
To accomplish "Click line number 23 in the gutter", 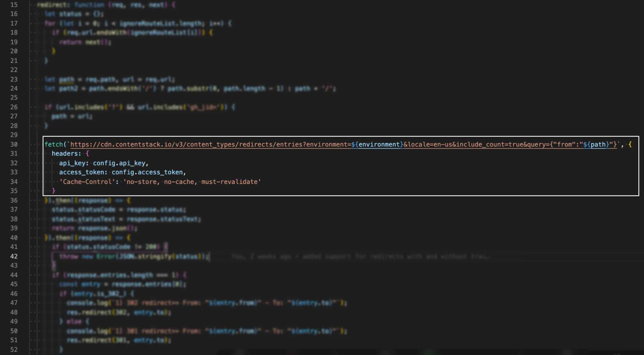I will [x=14, y=79].
